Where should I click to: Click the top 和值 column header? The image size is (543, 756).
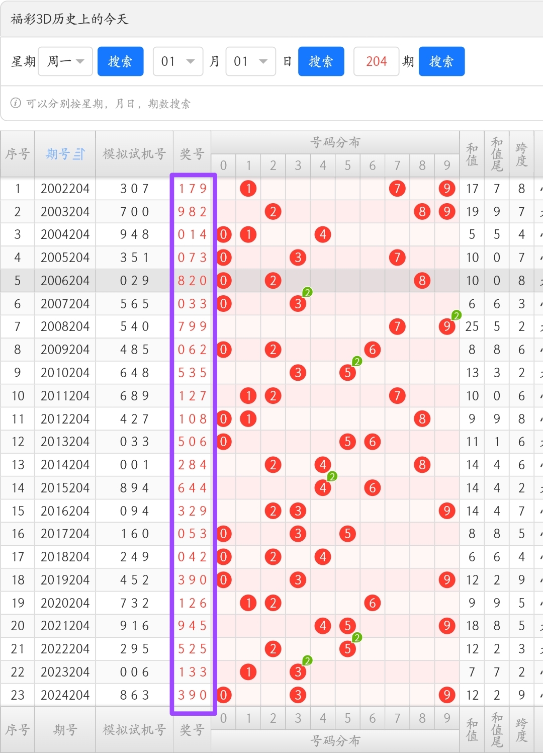pyautogui.click(x=472, y=154)
